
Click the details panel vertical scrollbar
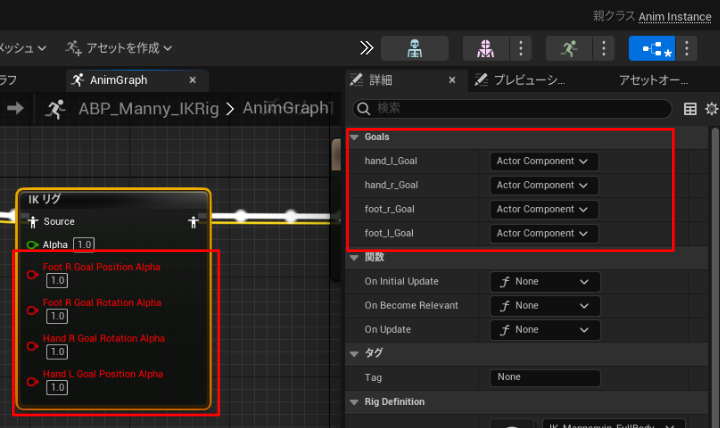click(x=716, y=276)
